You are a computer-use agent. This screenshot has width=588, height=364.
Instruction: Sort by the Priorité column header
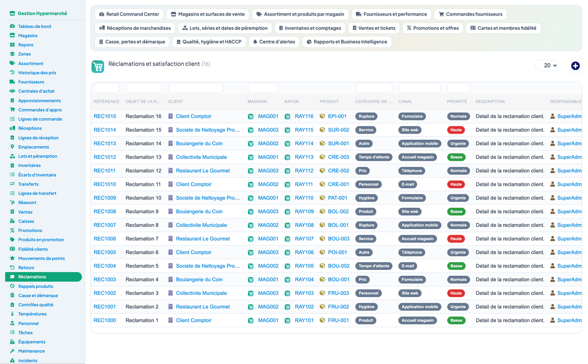coord(457,101)
